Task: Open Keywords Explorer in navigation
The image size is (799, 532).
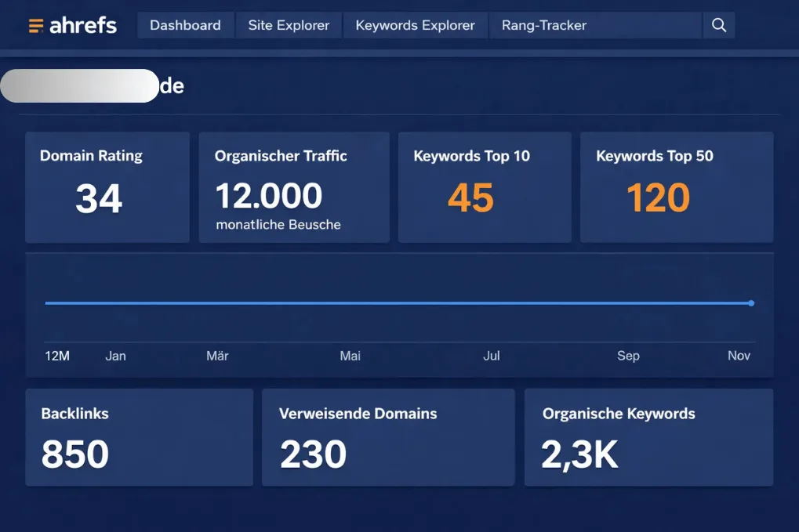Action: coord(415,25)
